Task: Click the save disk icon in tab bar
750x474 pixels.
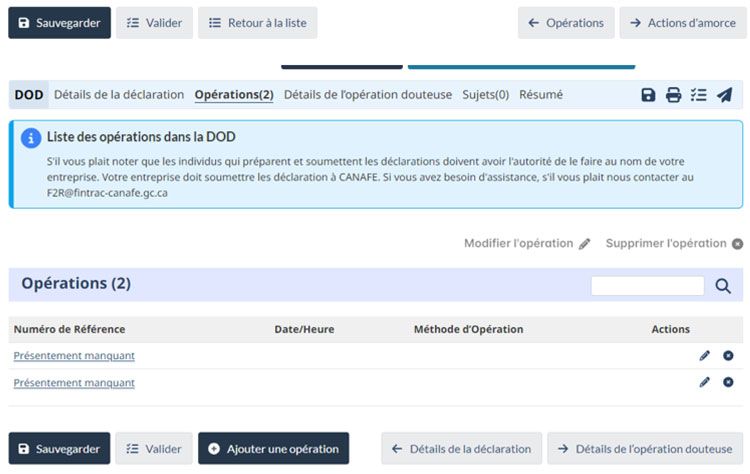Action: pyautogui.click(x=648, y=95)
